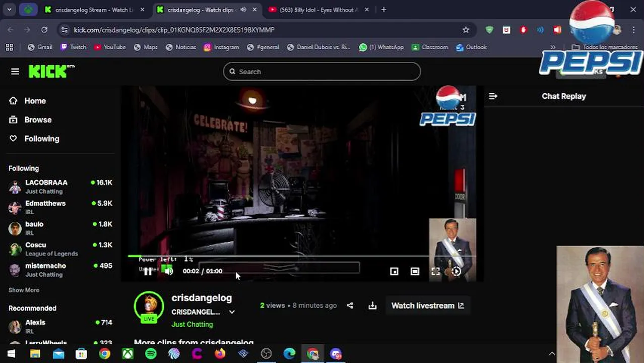Open the red speaker volume extension
Image resolution: width=644 pixels, height=363 pixels.
(557, 30)
